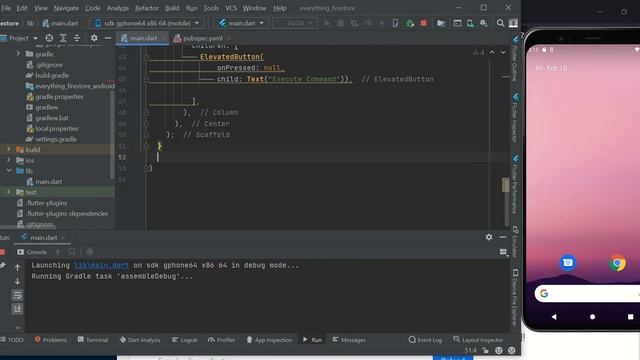This screenshot has height=360, width=640.
Task: Click the down arrow in console gutter
Action: pyautogui.click(x=17, y=281)
